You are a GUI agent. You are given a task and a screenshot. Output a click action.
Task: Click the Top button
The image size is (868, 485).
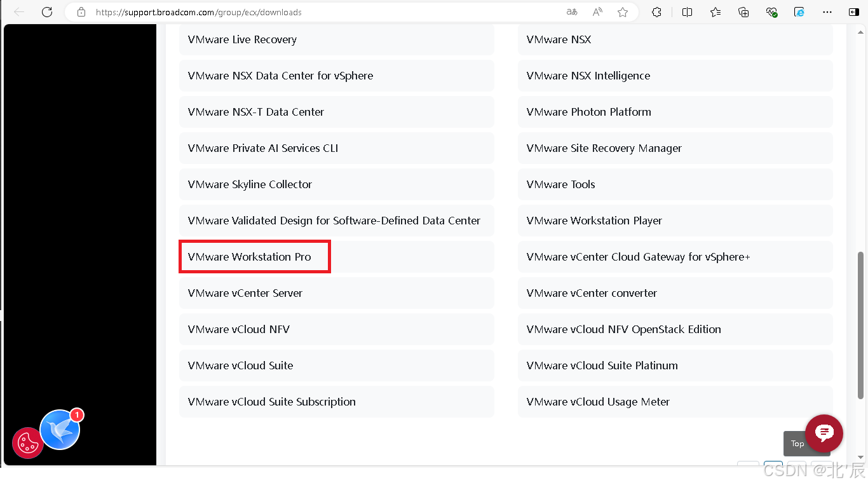point(797,444)
